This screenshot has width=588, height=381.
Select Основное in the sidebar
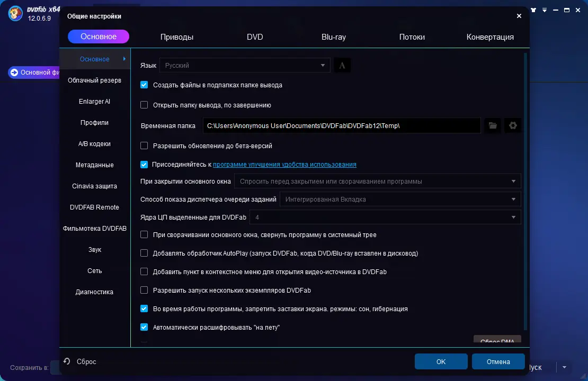tap(95, 59)
